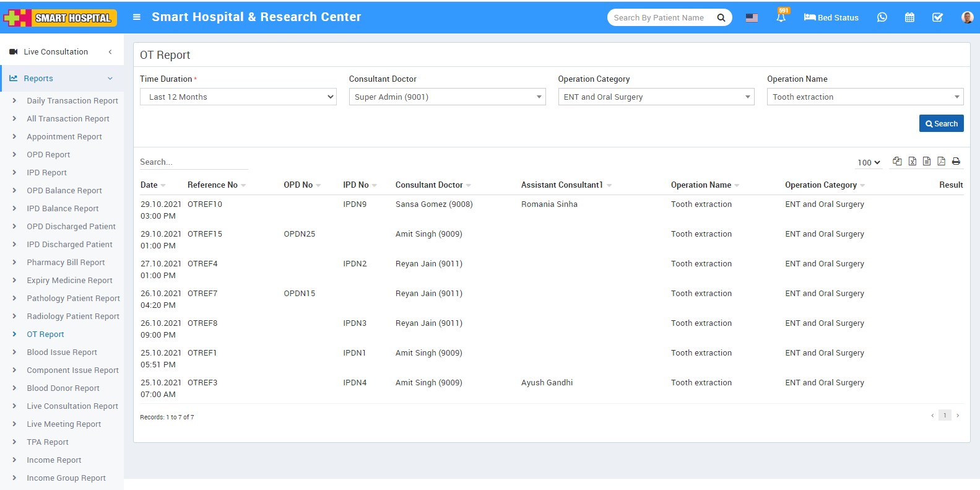Open the Operation Category dropdown
980x490 pixels.
[656, 97]
